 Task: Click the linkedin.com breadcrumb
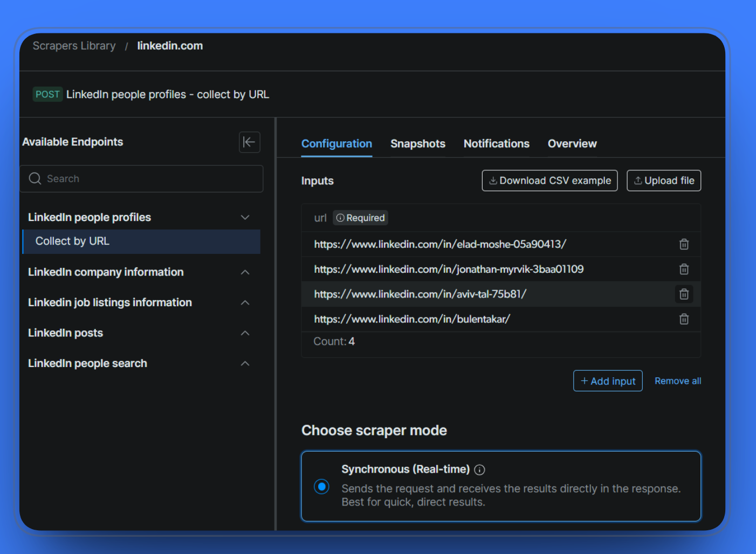coord(170,46)
